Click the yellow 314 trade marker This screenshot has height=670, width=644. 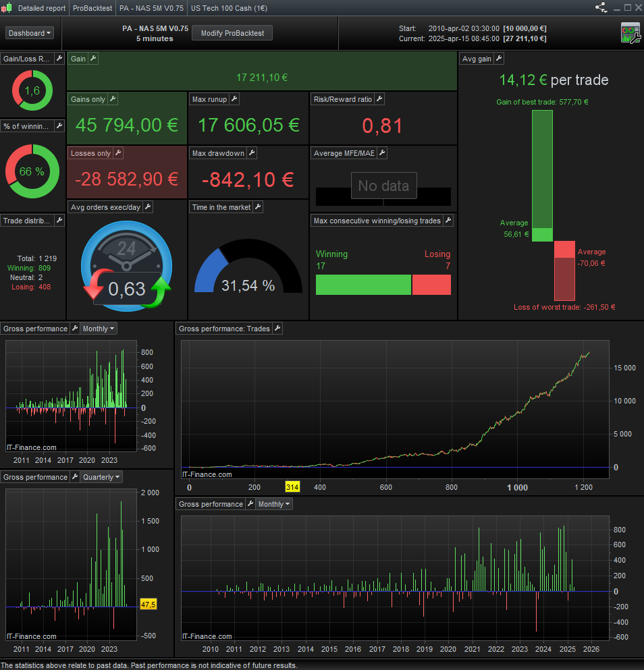click(x=292, y=487)
